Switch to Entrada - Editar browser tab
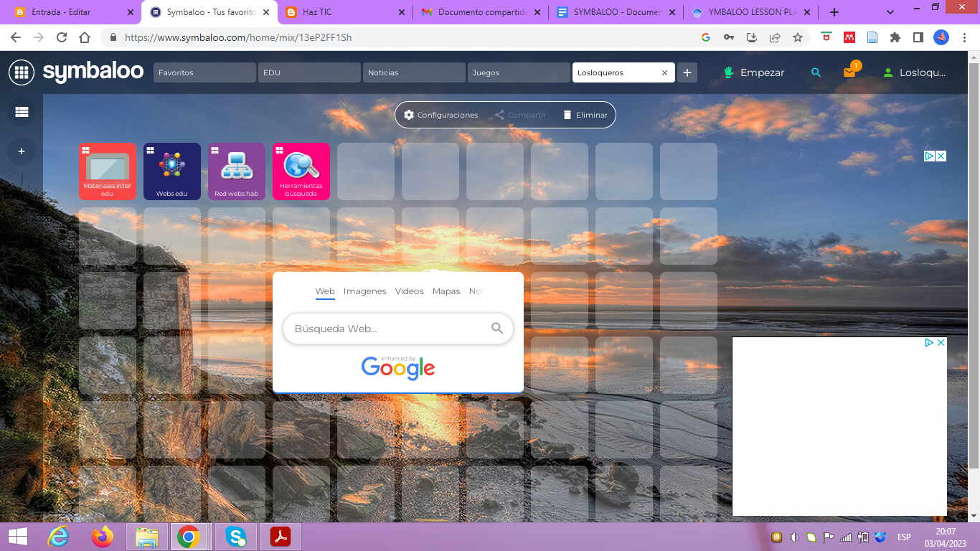This screenshot has height=551, width=980. click(72, 12)
